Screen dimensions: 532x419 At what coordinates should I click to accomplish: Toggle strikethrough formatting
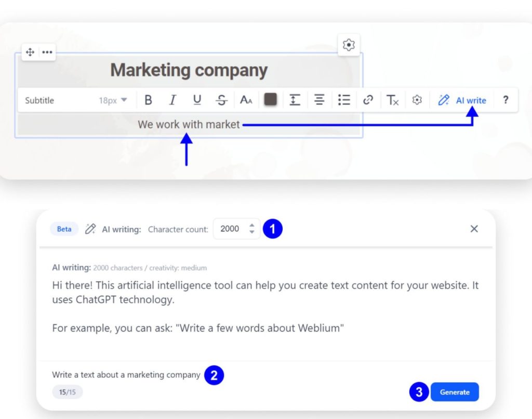pos(221,100)
